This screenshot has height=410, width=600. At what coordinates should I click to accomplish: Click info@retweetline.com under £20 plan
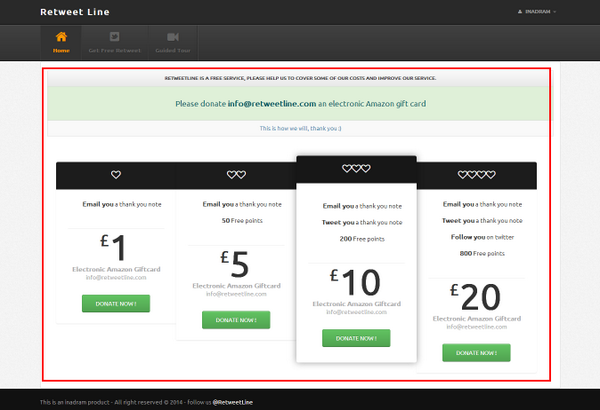476,327
